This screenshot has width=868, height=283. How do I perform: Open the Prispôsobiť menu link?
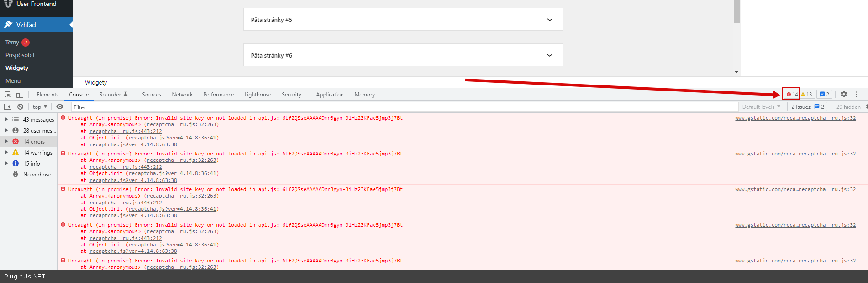20,55
